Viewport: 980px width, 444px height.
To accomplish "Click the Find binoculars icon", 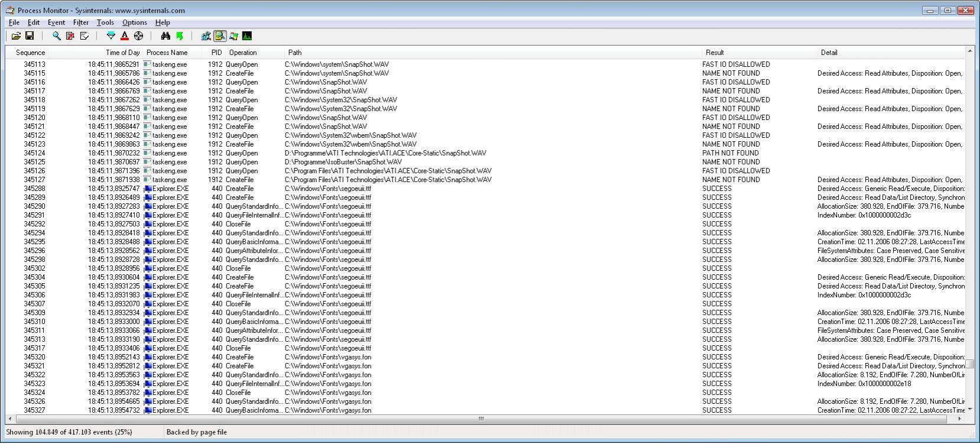I will [x=166, y=36].
